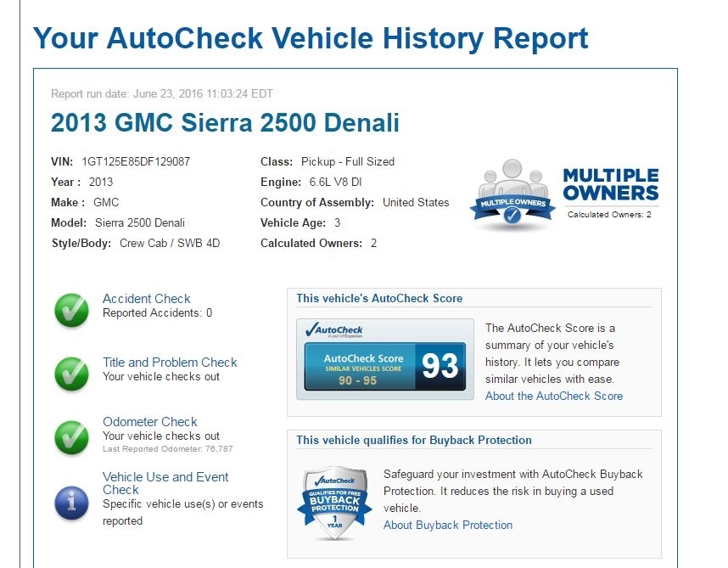Click the Multiple Owners badge icon
Screen dimensions: 728x568
click(x=512, y=195)
